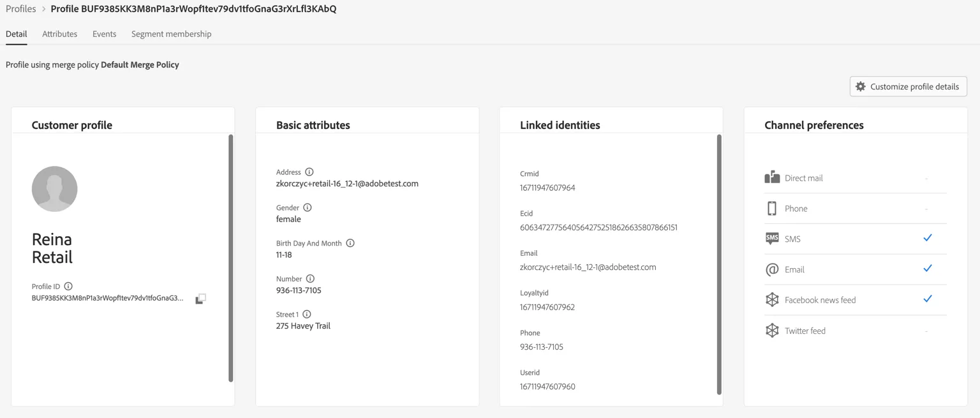Click the Facebook news feed checkmark
The width and height of the screenshot is (980, 418).
click(x=928, y=299)
